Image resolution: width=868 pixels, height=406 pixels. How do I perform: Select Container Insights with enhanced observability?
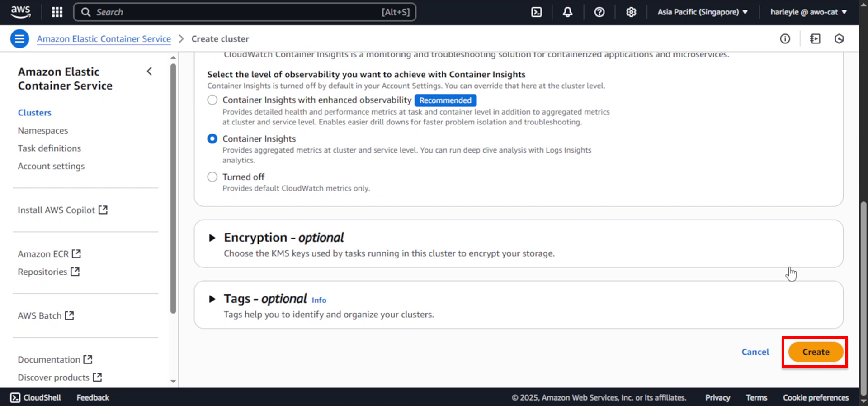click(212, 100)
